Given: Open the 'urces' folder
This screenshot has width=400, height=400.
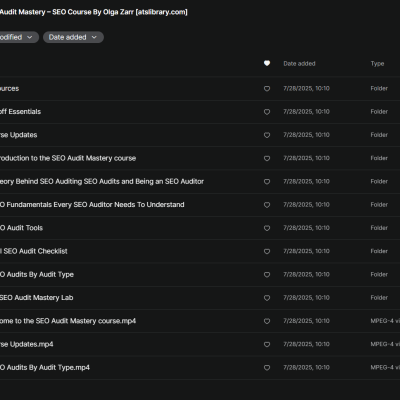Looking at the screenshot, I should (x=9, y=89).
